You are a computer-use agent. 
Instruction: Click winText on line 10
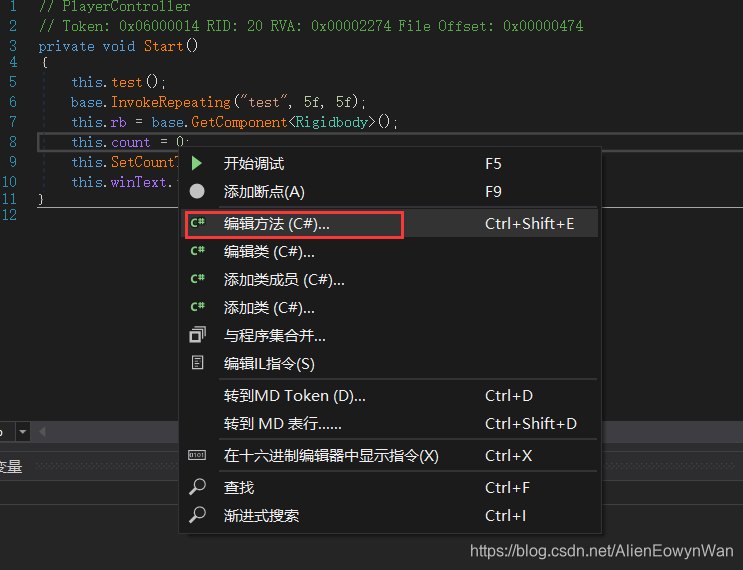coord(138,182)
